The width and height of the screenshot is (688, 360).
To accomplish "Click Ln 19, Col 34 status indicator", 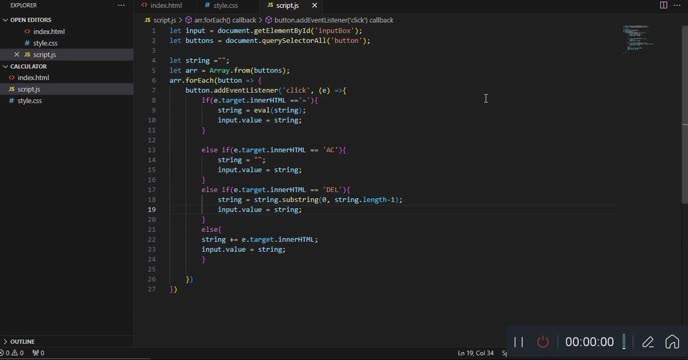I will [x=475, y=353].
